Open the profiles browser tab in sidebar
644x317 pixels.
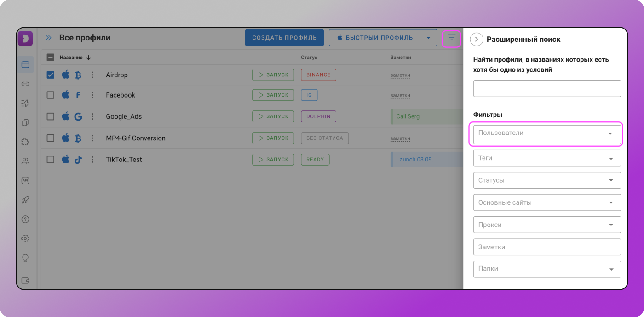pyautogui.click(x=25, y=65)
